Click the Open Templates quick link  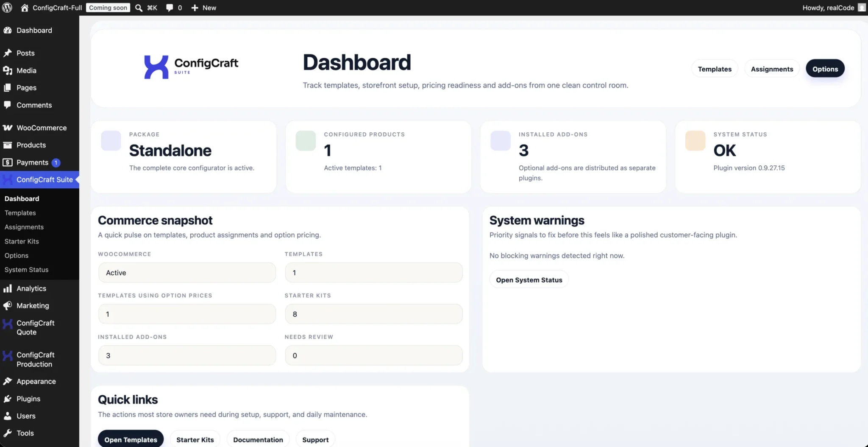coord(131,440)
